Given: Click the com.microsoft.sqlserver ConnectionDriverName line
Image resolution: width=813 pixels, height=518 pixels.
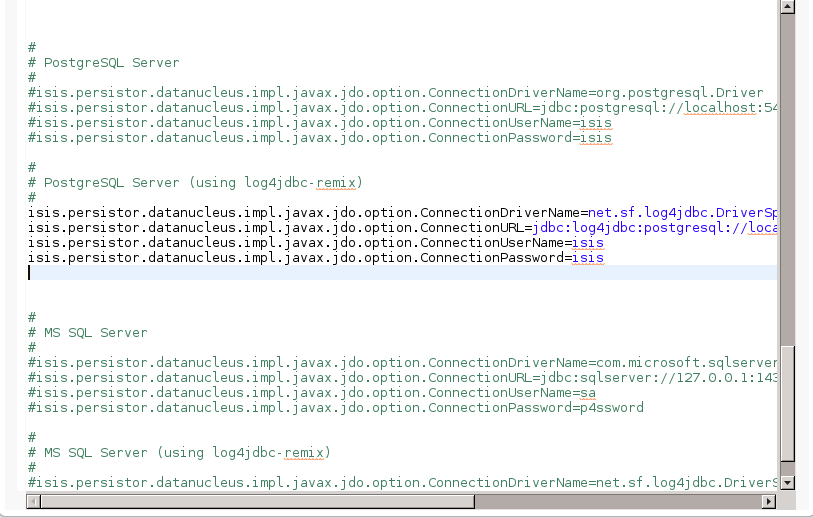Looking at the screenshot, I should [402, 362].
